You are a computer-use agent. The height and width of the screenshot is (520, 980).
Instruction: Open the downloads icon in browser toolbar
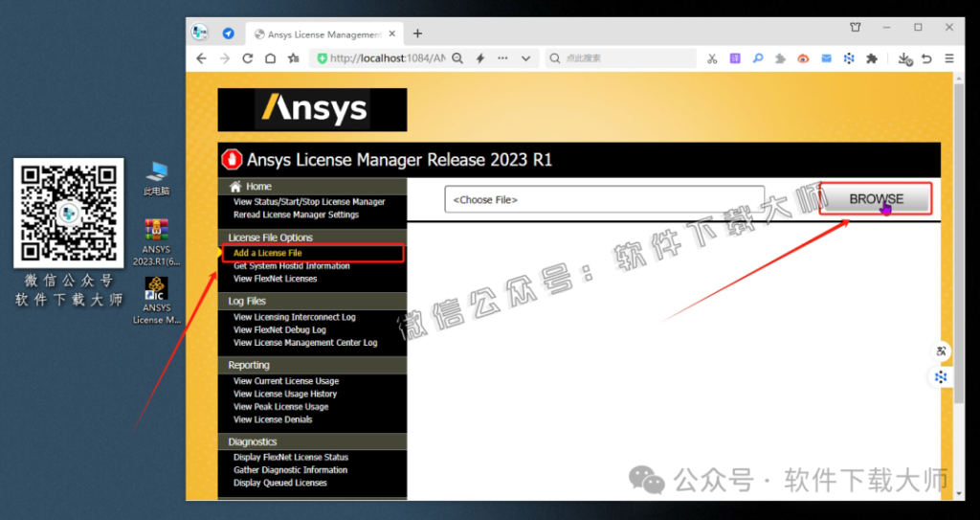904,58
